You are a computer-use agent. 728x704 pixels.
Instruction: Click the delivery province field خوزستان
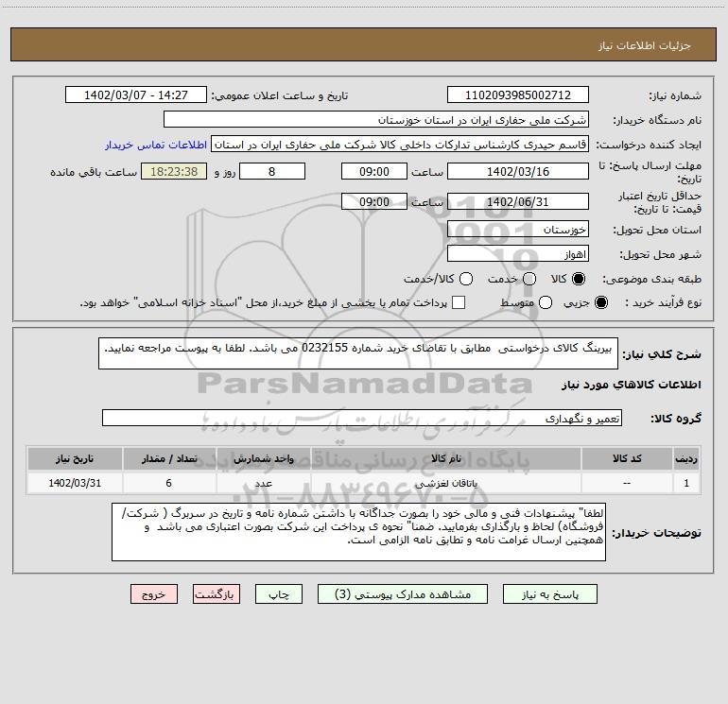pyautogui.click(x=518, y=230)
